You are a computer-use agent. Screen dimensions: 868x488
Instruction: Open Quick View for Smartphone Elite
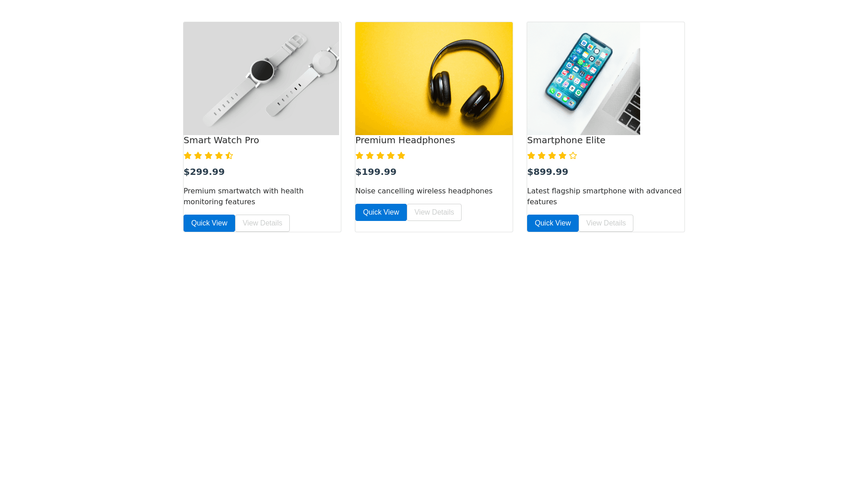[x=552, y=223]
